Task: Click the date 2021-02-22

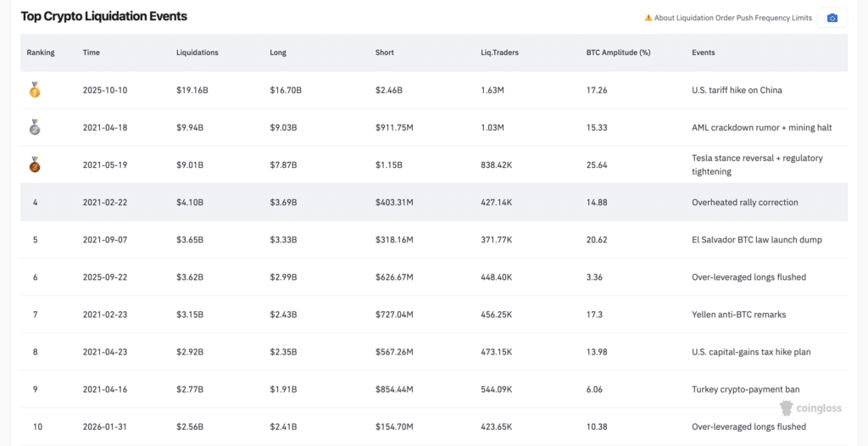Action: tap(105, 202)
